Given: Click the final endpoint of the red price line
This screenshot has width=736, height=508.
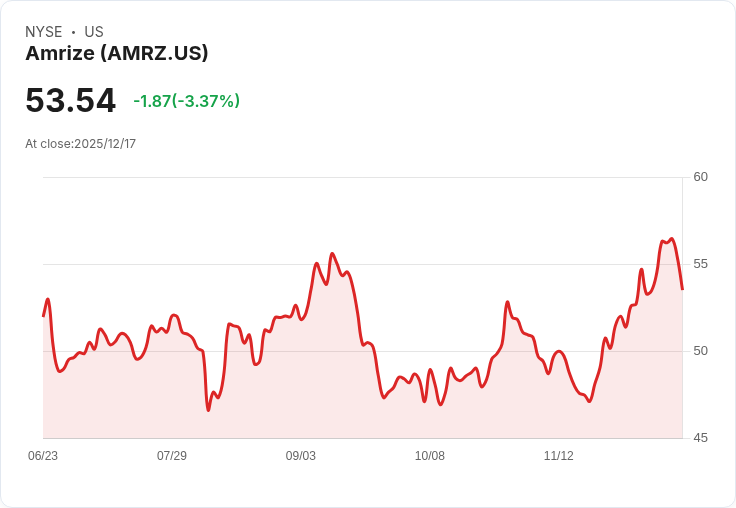Looking at the screenshot, I should [x=682, y=289].
